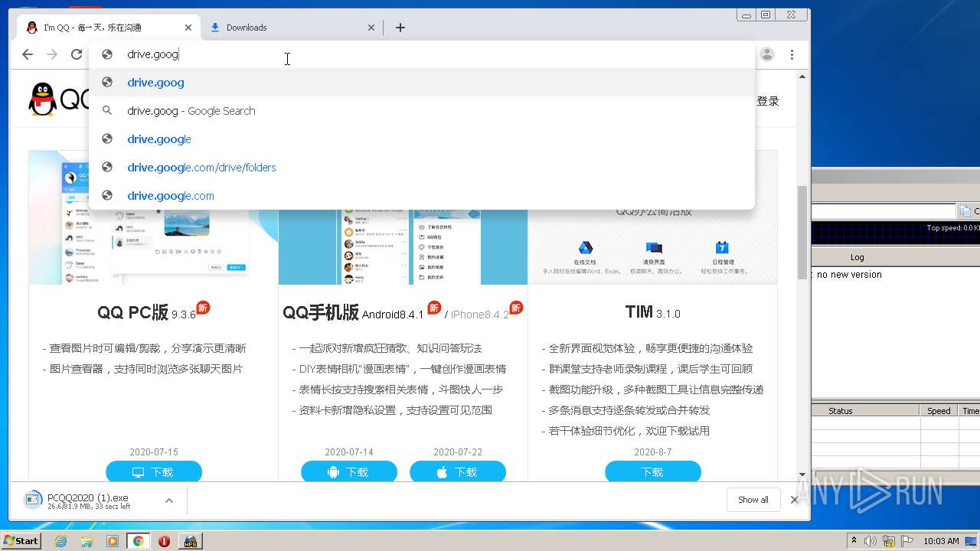This screenshot has height=551, width=980.
Task: Open Internet Explorer from taskbar
Action: click(x=60, y=541)
